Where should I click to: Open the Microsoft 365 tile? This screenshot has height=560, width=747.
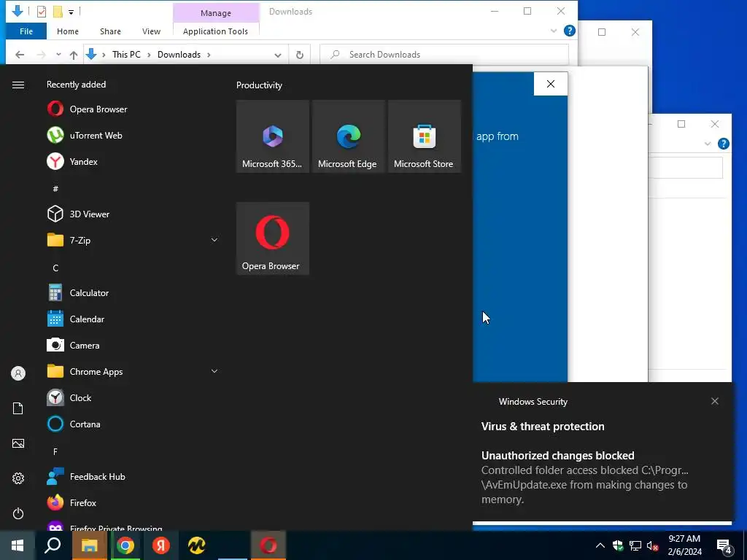click(273, 136)
